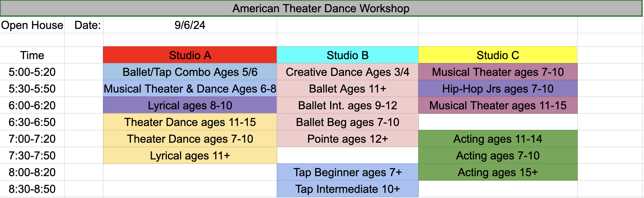Select Lyrical ages 8-10 cell
The width and height of the screenshot is (644, 198).
(190, 105)
